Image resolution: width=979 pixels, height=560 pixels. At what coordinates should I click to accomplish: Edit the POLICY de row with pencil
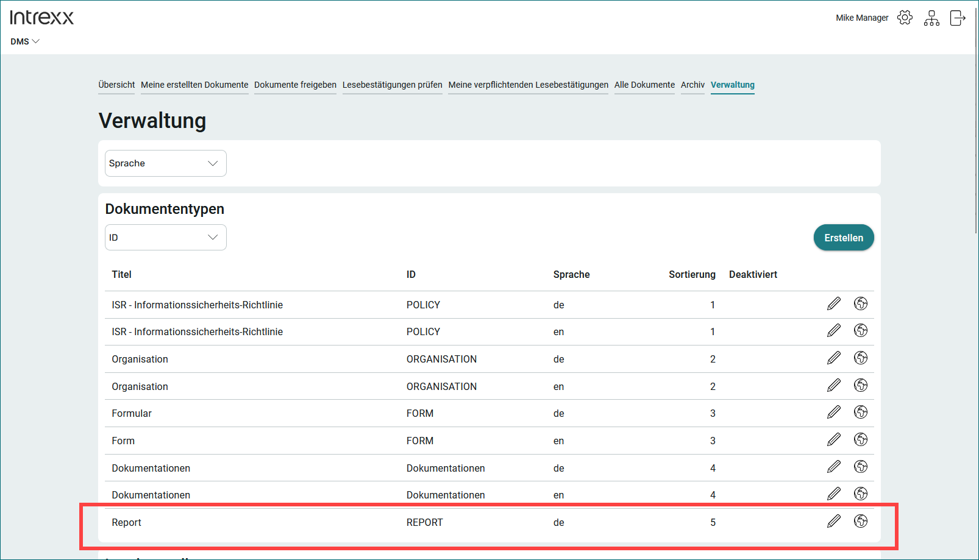(x=834, y=303)
